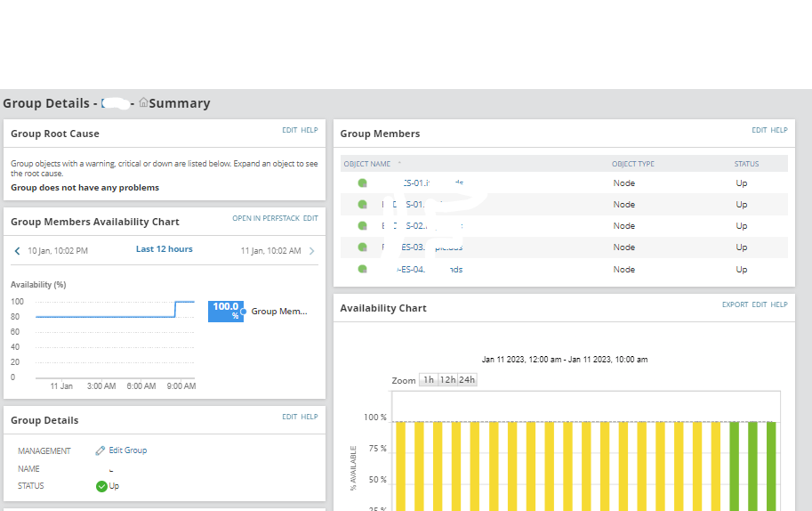812x511 pixels.
Task: Open Edit in Availability Chart panel
Action: pos(760,304)
